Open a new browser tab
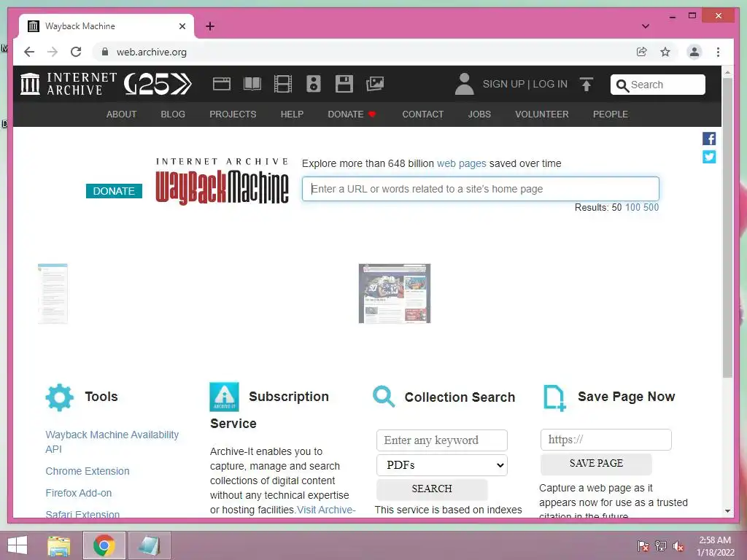 coord(210,26)
